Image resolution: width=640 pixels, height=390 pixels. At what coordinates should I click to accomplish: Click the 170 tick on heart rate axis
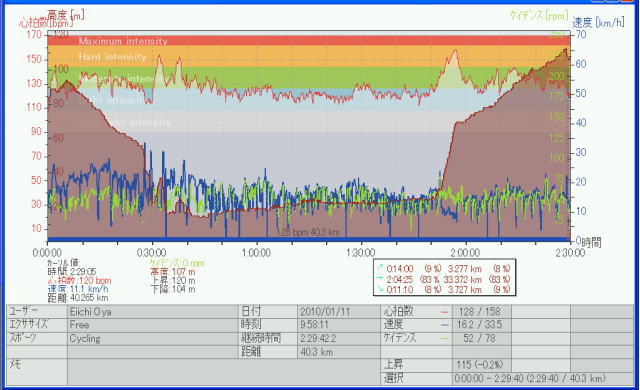(34, 35)
